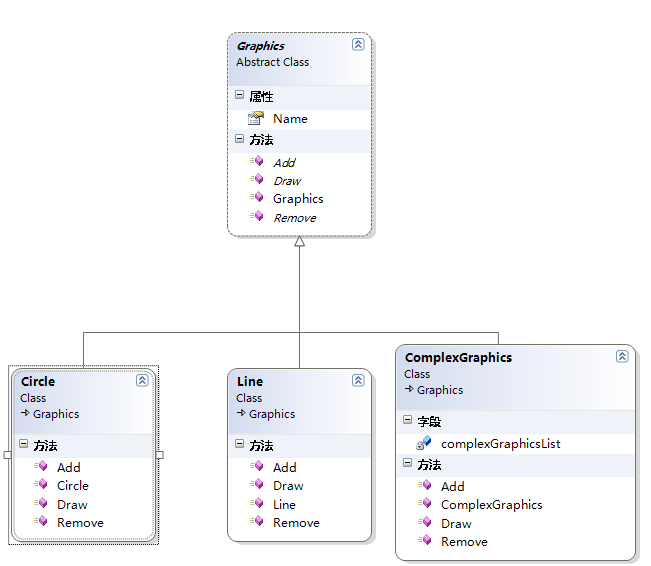Click Add method icon in ComplexGraphics
651x566 pixels.
424,485
